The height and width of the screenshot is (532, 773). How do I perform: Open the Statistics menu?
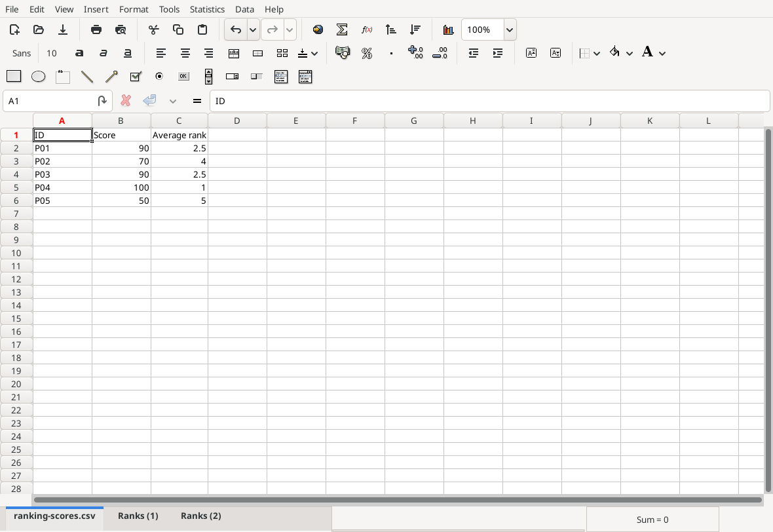tap(207, 9)
